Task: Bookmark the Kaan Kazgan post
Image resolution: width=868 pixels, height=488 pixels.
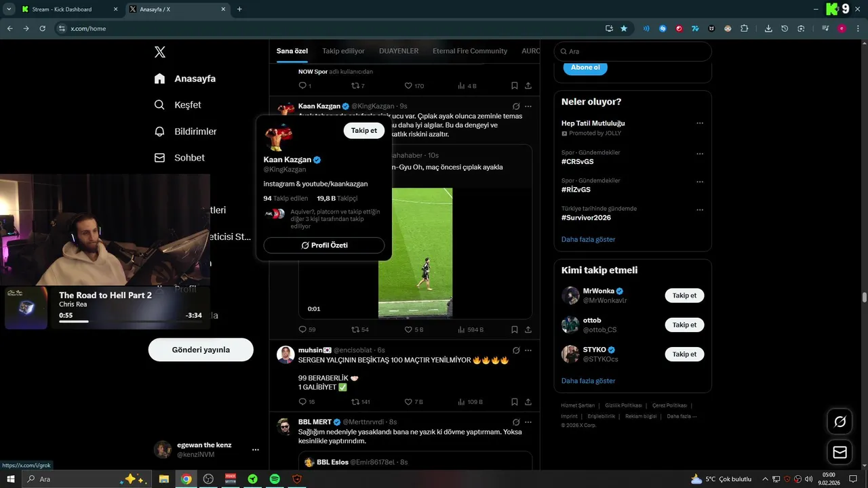Action: coord(515,329)
